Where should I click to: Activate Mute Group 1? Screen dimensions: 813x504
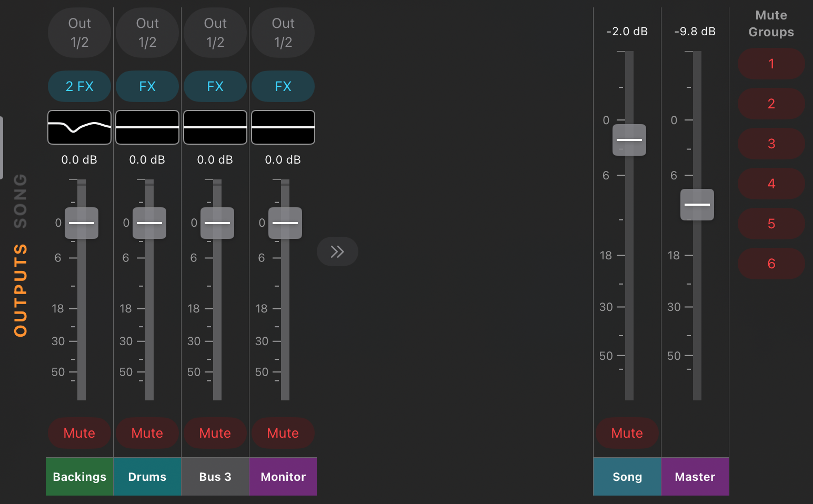[x=771, y=63]
